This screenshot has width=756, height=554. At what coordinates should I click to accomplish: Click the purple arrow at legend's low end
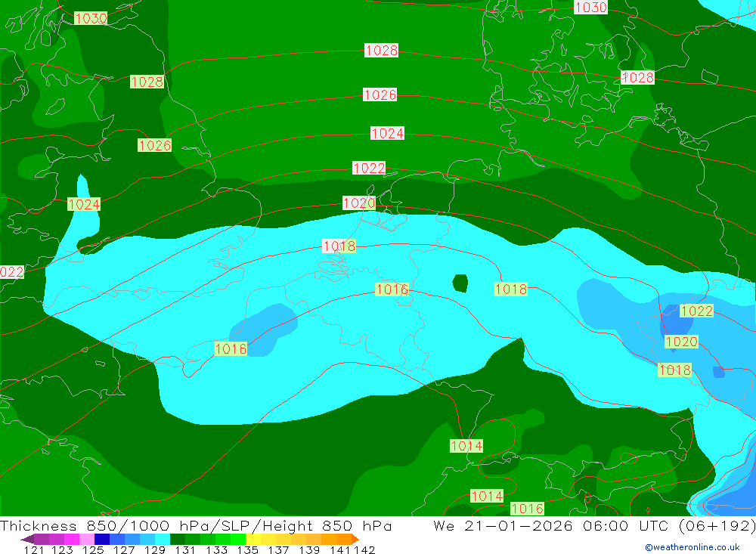click(27, 539)
